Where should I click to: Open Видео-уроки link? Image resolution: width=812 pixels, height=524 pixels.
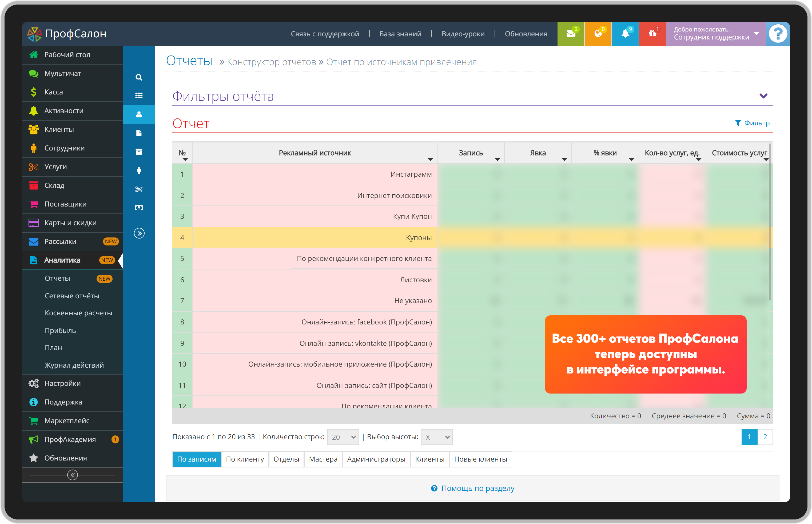tap(463, 34)
